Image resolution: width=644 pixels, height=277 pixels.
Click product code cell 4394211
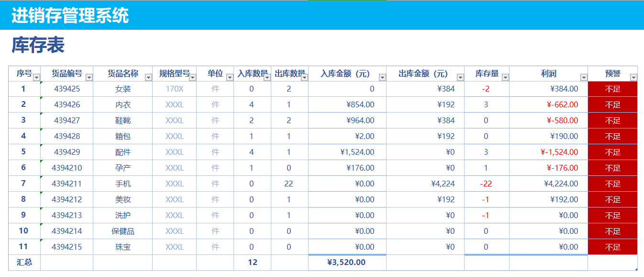point(67,184)
